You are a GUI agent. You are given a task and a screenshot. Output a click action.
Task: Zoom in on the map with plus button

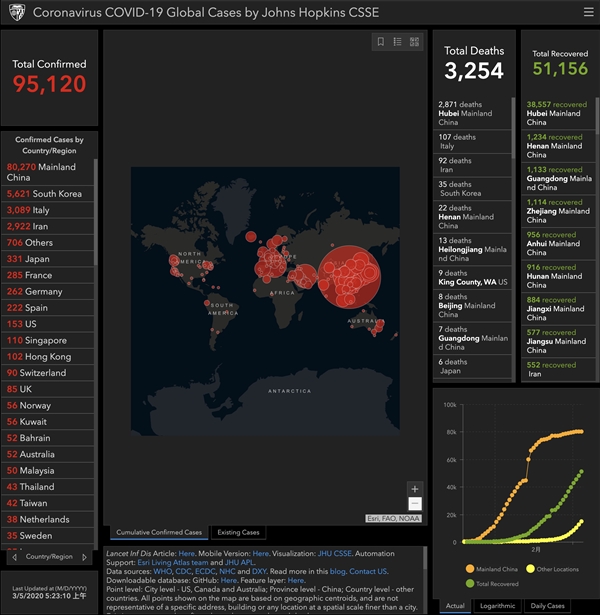click(x=415, y=489)
